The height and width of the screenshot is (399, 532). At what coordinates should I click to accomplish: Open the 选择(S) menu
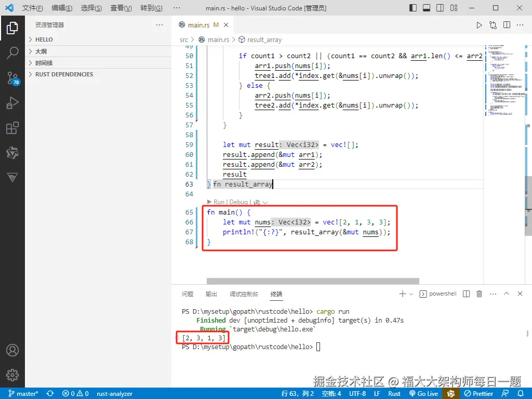pyautogui.click(x=91, y=8)
